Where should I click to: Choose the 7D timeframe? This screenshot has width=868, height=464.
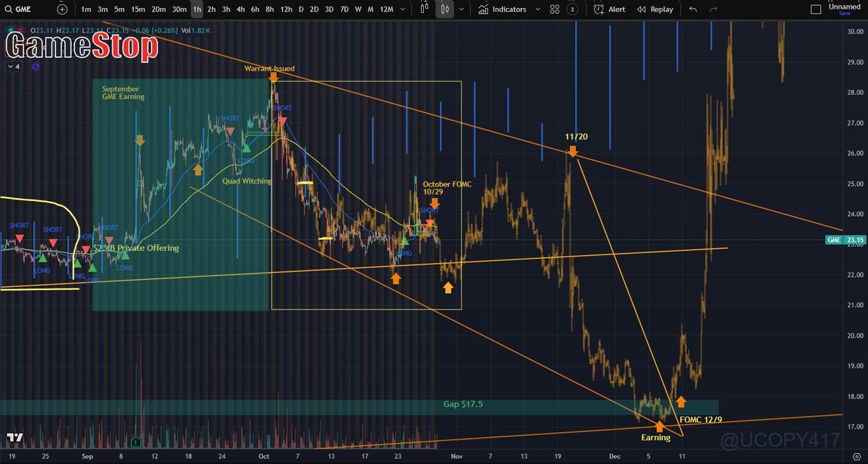[x=344, y=9]
